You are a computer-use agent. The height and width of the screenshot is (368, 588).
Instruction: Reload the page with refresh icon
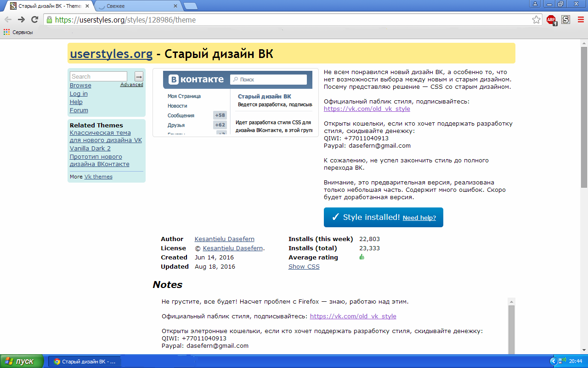click(34, 19)
